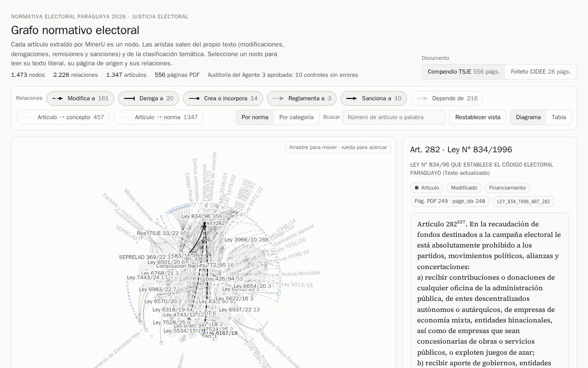Screen dimensions: 588x368
Task: Click the "Artículo" type tag
Action: pyautogui.click(x=427, y=188)
